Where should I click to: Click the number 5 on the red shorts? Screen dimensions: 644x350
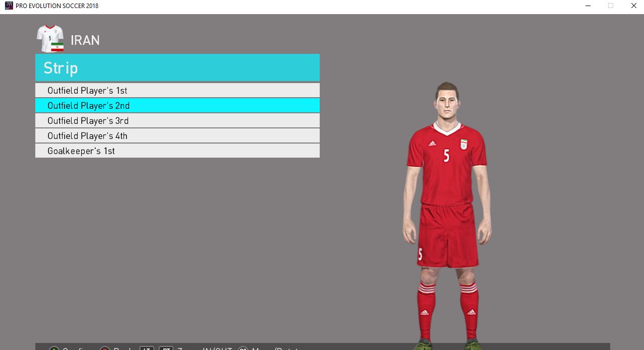[x=420, y=254]
